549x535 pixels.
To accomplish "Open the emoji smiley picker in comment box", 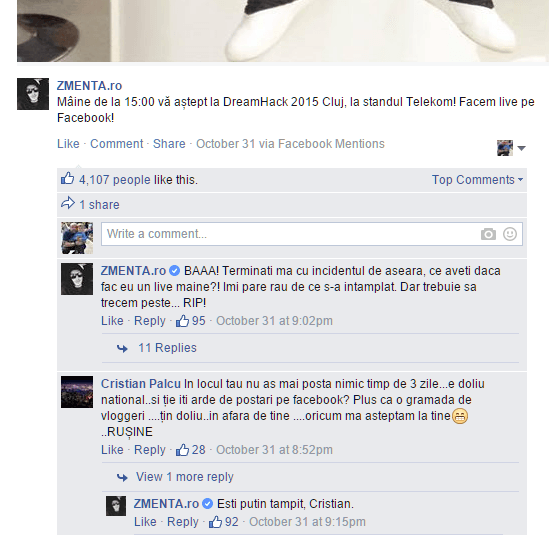I will (x=510, y=234).
